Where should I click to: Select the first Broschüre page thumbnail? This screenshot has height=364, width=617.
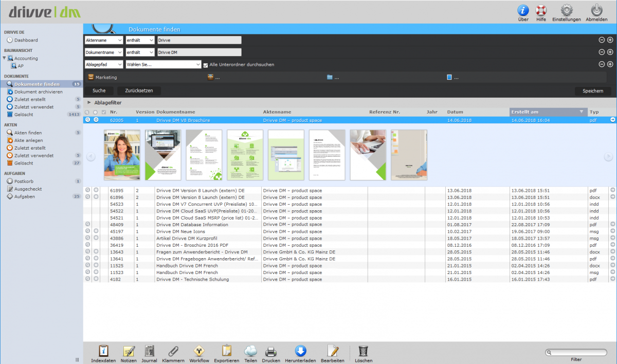click(x=122, y=155)
